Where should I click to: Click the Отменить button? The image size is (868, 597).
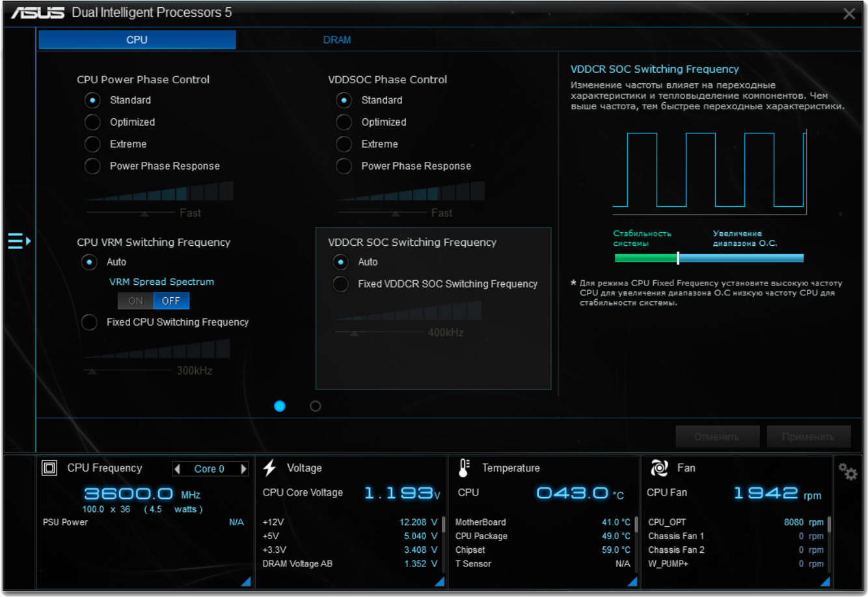pyautogui.click(x=717, y=436)
